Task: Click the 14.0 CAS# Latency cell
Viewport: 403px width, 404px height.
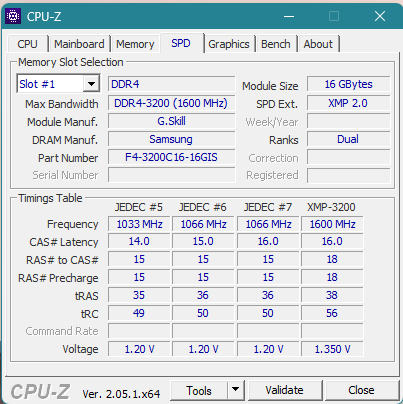Action: tap(139, 241)
